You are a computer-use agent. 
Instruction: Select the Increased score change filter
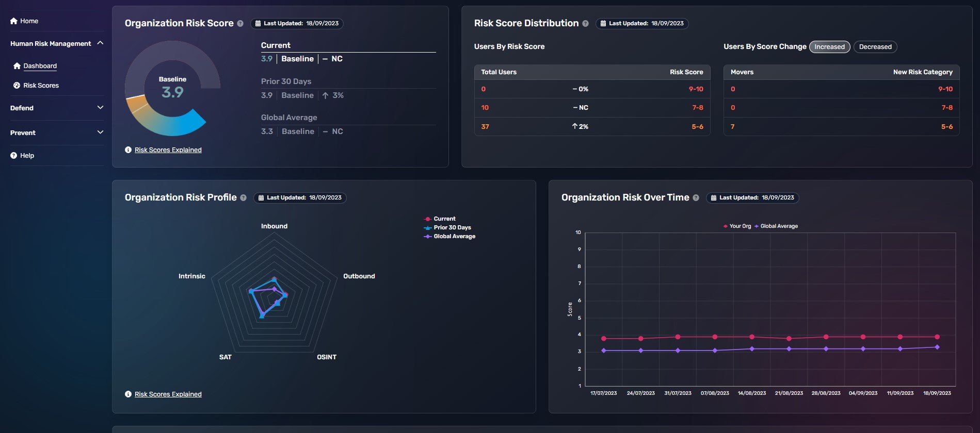[x=829, y=47]
